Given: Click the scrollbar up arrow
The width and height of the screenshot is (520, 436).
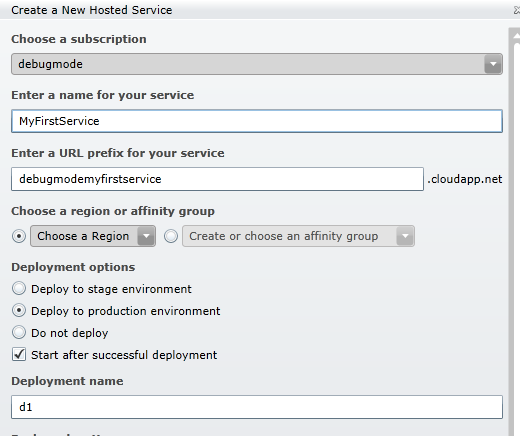Looking at the screenshot, I should click(x=516, y=36).
